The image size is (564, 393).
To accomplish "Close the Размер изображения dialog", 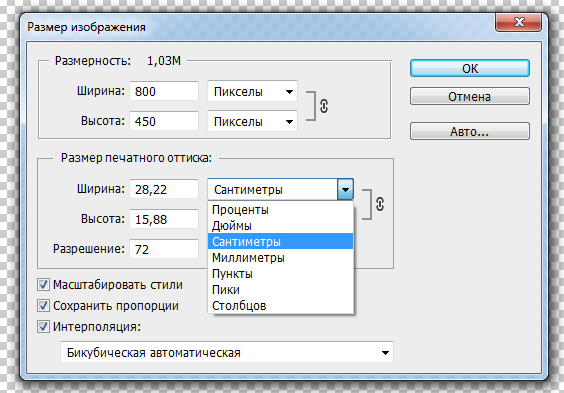I will point(518,22).
